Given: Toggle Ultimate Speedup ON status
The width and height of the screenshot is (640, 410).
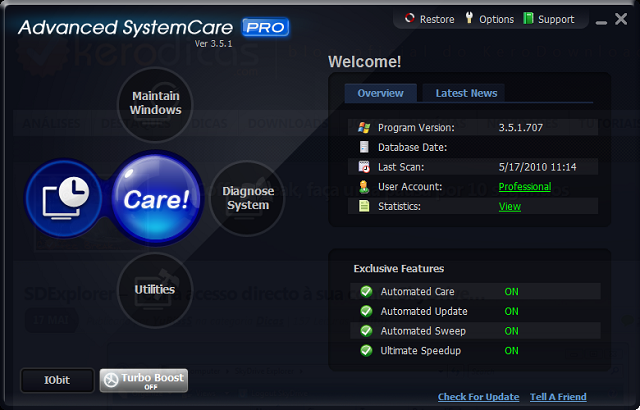Looking at the screenshot, I should click(x=511, y=350).
